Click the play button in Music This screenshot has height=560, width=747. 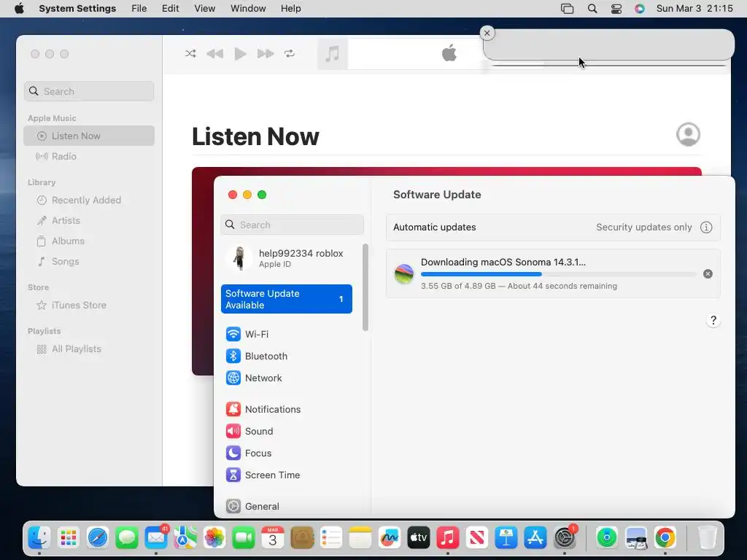240,54
